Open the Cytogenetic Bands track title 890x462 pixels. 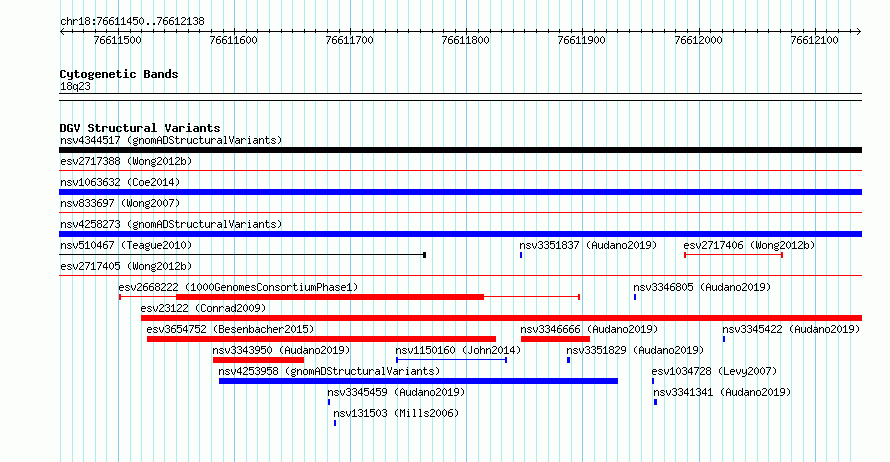tap(119, 74)
